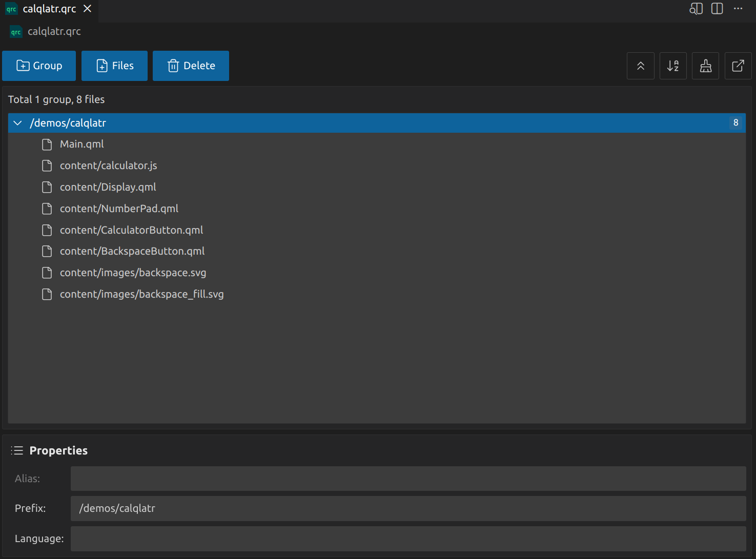The image size is (756, 559).
Task: Collapse all groups using double-chevron icon
Action: click(640, 66)
